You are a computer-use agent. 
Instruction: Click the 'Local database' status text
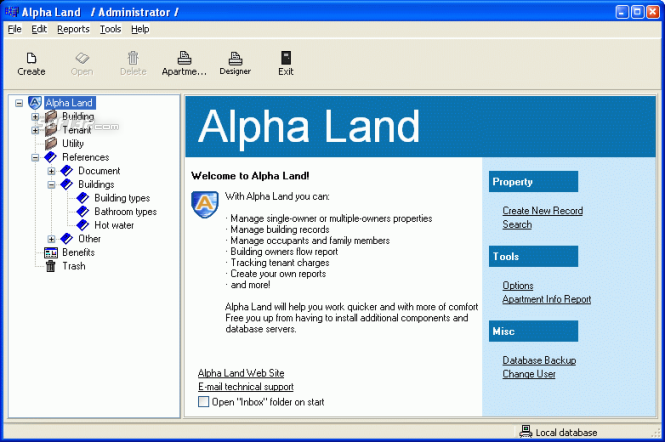(566, 432)
